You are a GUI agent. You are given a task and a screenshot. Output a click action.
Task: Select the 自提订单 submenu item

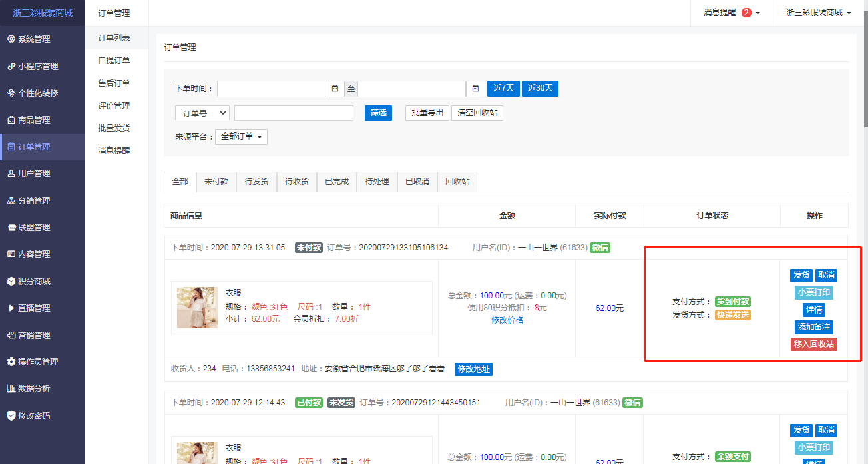117,61
